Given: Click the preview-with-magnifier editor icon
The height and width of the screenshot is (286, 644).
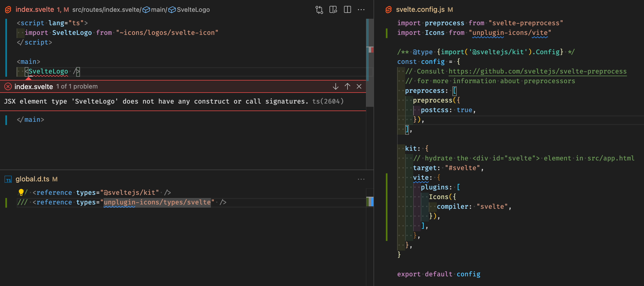Looking at the screenshot, I should tap(333, 10).
